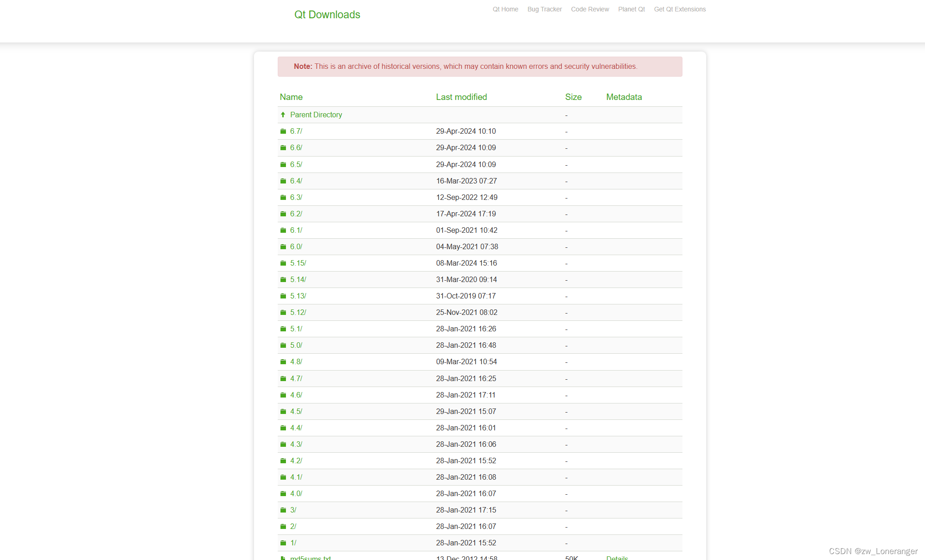Click the folder icon next to 6.2/

283,214
